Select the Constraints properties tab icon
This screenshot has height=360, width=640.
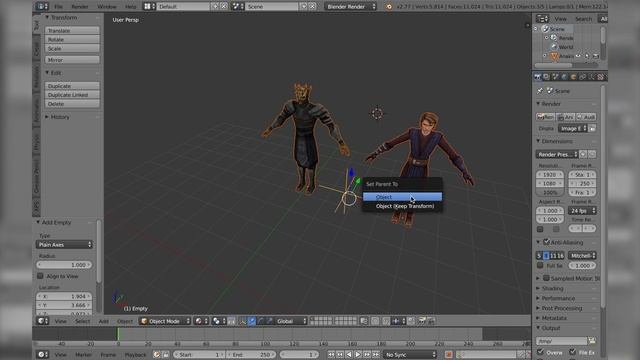(x=582, y=77)
